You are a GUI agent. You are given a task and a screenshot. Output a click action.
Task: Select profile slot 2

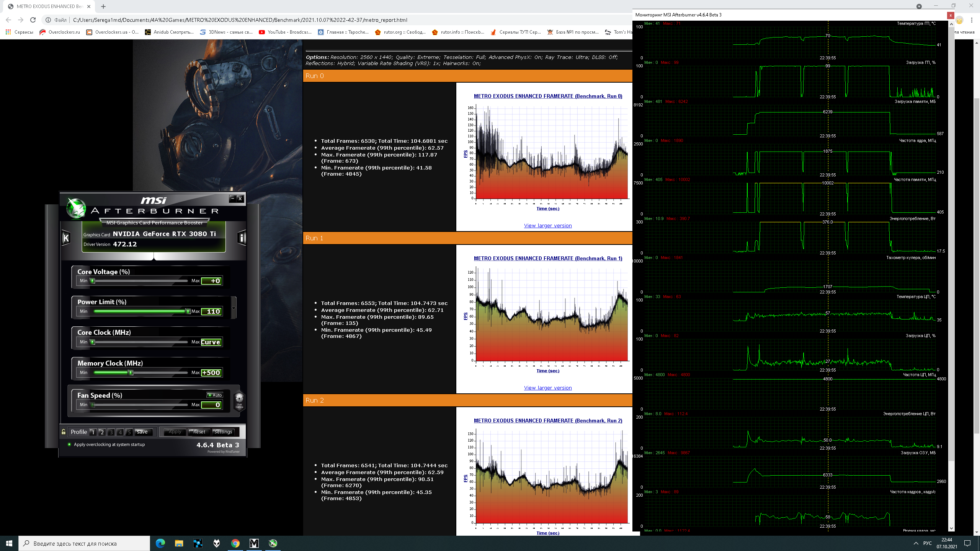(x=102, y=432)
